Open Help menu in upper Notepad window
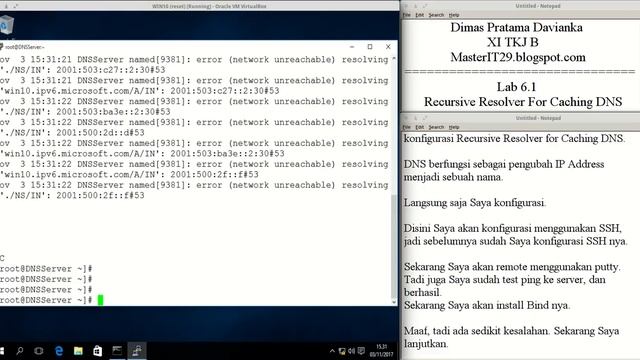This screenshot has width=640, height=360. tap(454, 15)
